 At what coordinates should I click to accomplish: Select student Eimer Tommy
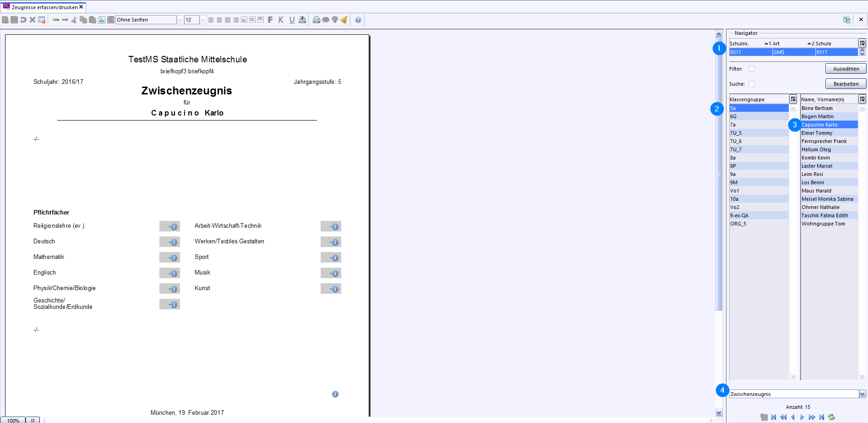[829, 133]
